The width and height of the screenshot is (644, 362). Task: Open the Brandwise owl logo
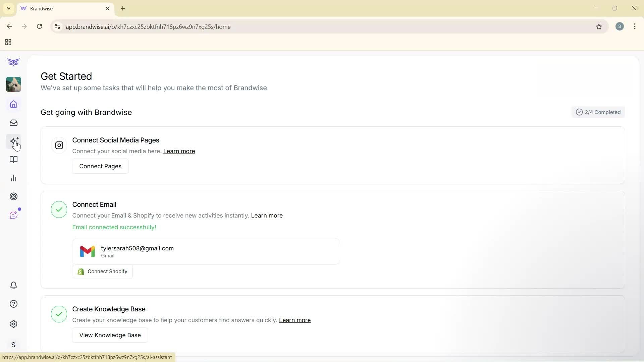coord(13,62)
